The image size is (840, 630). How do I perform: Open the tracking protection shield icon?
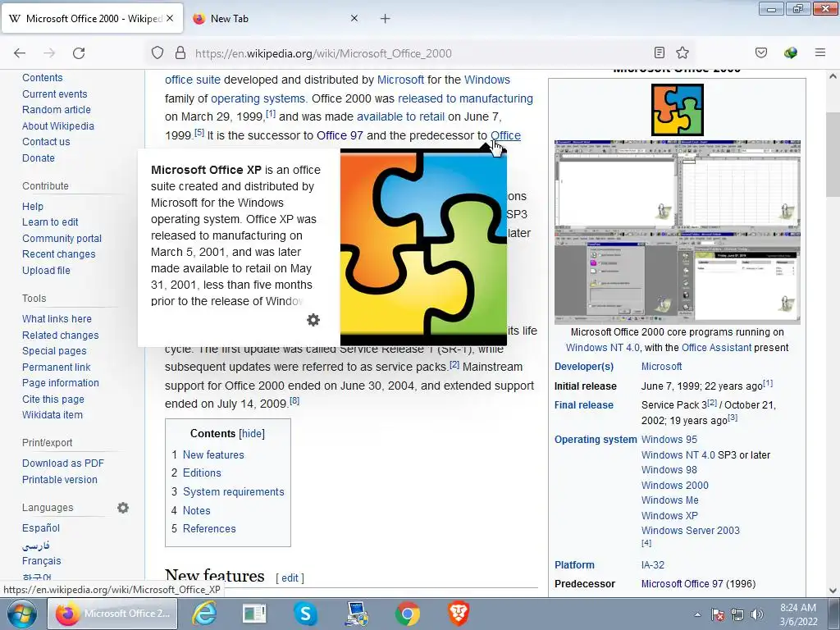(157, 53)
